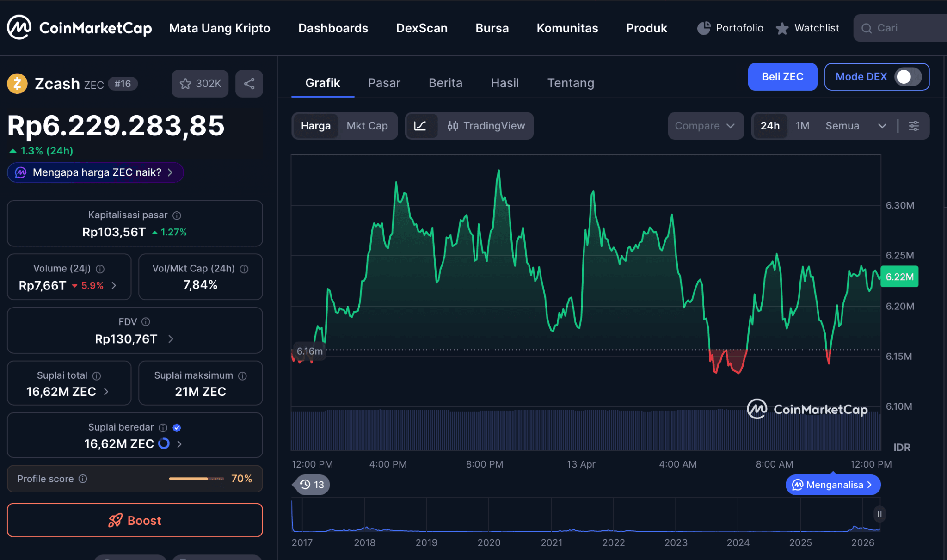Expand FDV details with the chevron arrow
947x560 pixels.
170,339
